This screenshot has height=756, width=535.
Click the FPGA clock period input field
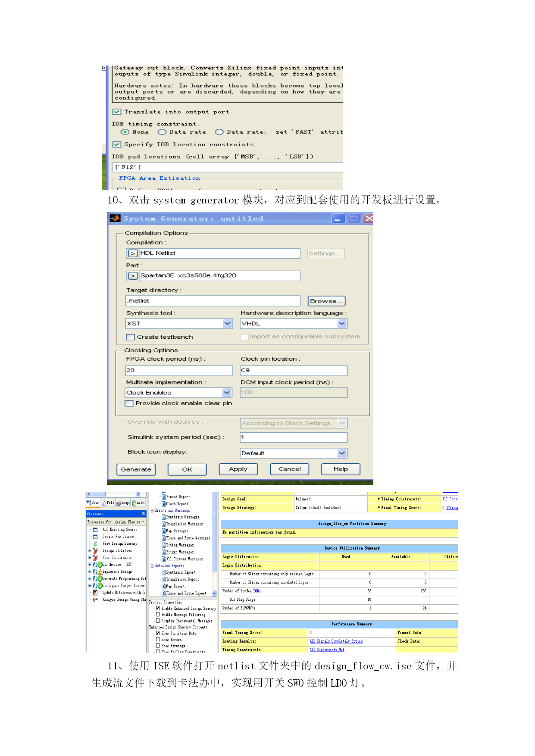[179, 370]
